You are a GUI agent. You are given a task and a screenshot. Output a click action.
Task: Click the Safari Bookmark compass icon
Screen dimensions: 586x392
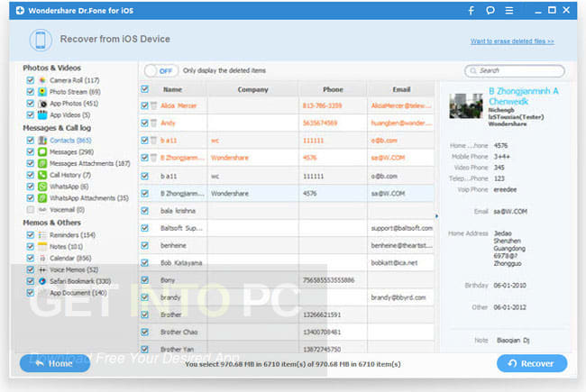(x=42, y=281)
